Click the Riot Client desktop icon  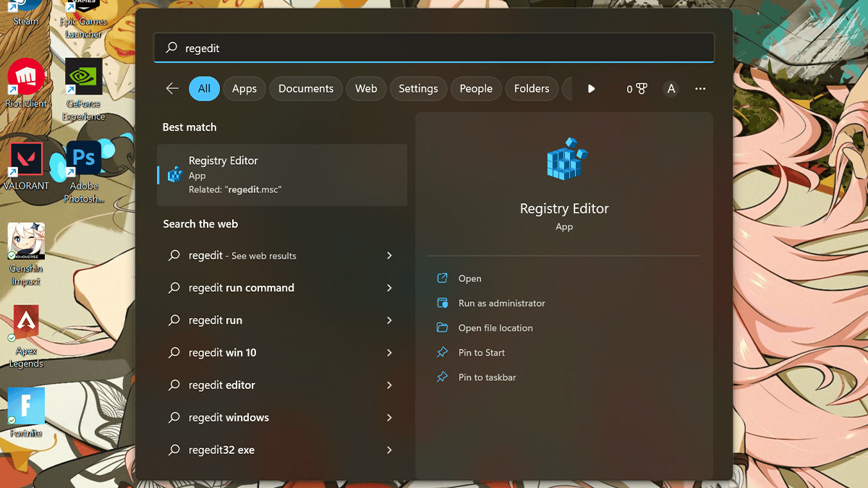pyautogui.click(x=26, y=77)
